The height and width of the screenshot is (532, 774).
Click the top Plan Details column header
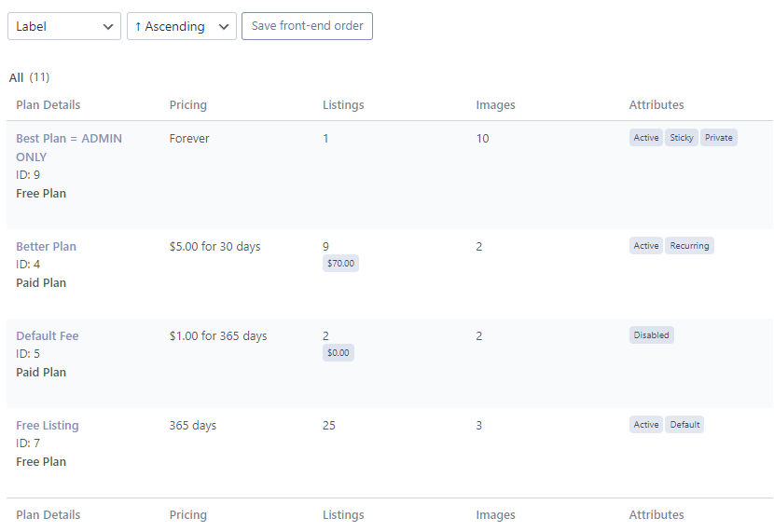click(x=48, y=105)
